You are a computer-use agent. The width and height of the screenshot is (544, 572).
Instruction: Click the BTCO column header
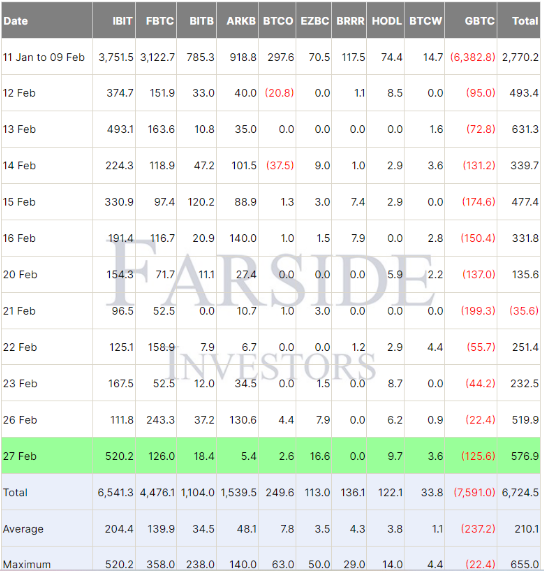click(277, 21)
